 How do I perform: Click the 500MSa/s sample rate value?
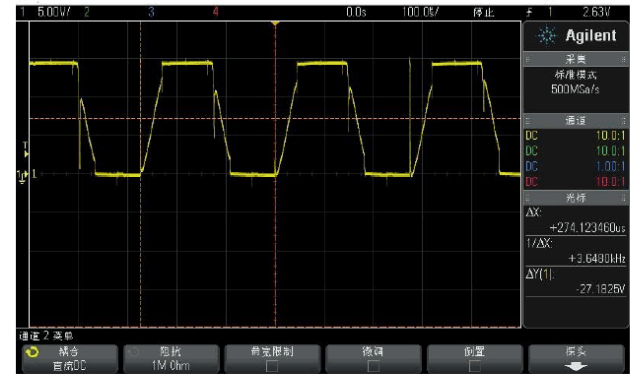[x=575, y=89]
